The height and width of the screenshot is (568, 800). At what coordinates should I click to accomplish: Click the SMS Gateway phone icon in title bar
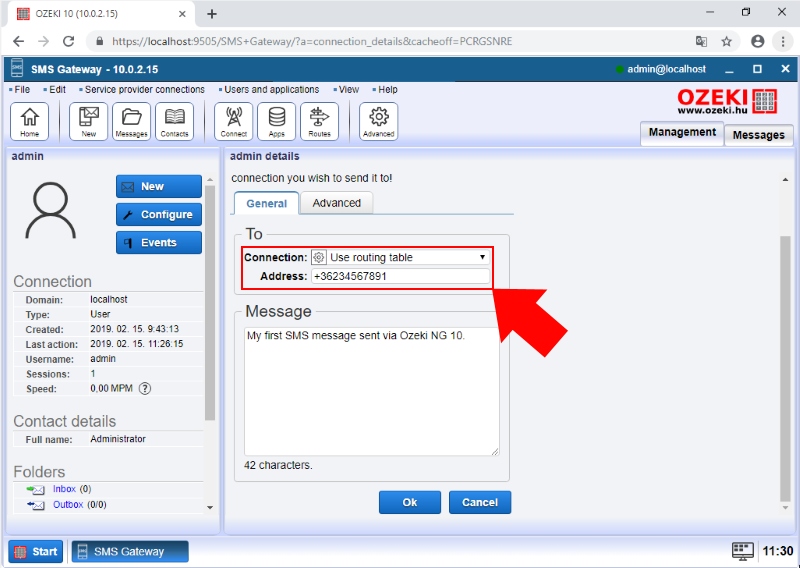point(17,68)
